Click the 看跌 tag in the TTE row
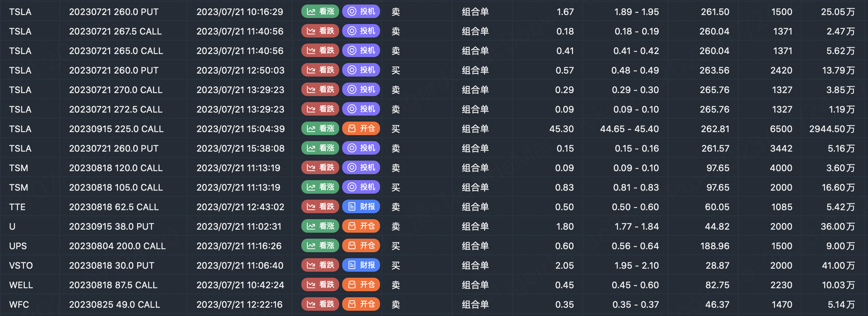 tap(320, 207)
